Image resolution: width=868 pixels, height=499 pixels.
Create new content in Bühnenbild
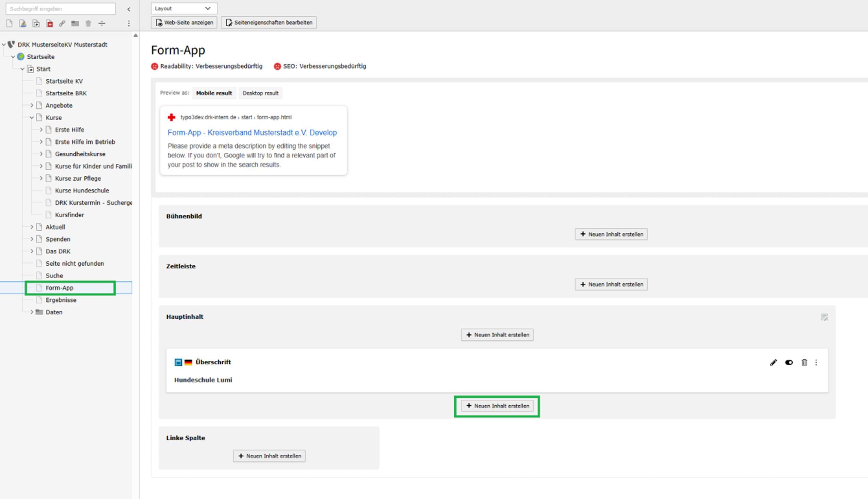[x=610, y=234]
